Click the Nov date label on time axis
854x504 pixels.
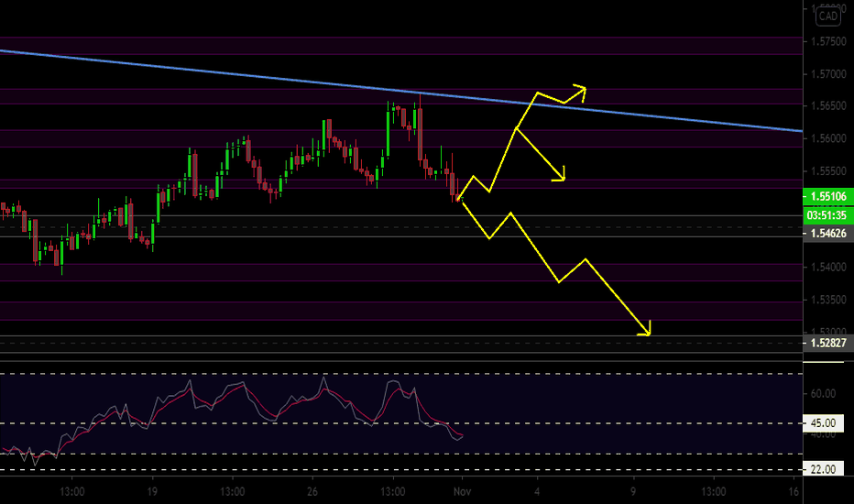(462, 491)
